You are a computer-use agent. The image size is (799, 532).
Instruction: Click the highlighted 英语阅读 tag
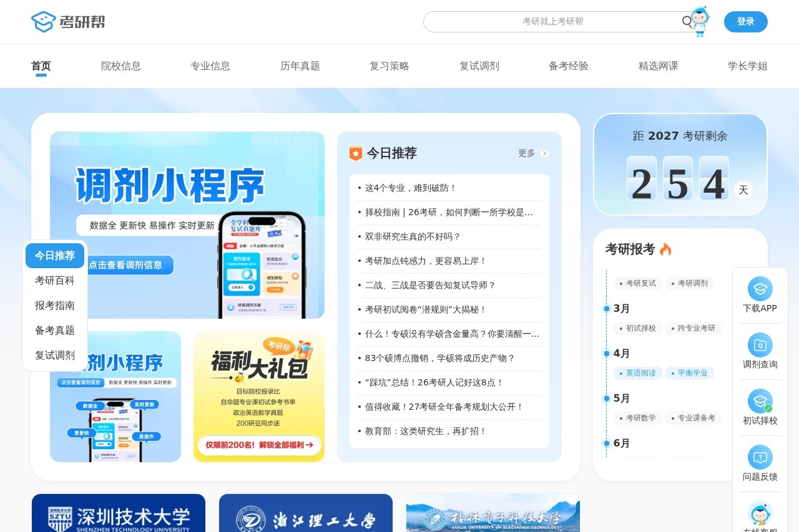(637, 373)
